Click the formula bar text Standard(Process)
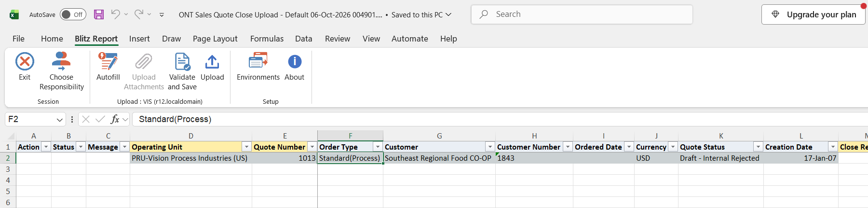Viewport: 868px width, 208px height. [175, 119]
